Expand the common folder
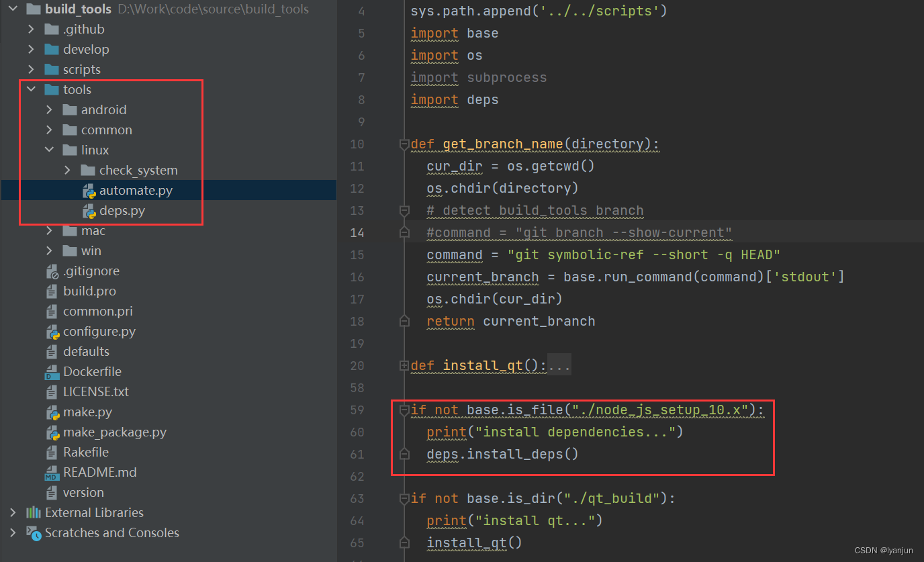 49,130
